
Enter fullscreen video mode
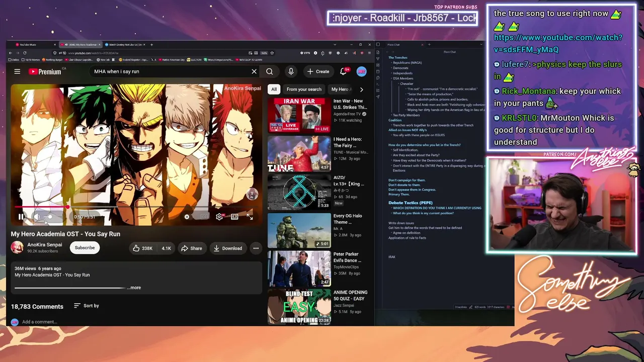click(x=250, y=217)
